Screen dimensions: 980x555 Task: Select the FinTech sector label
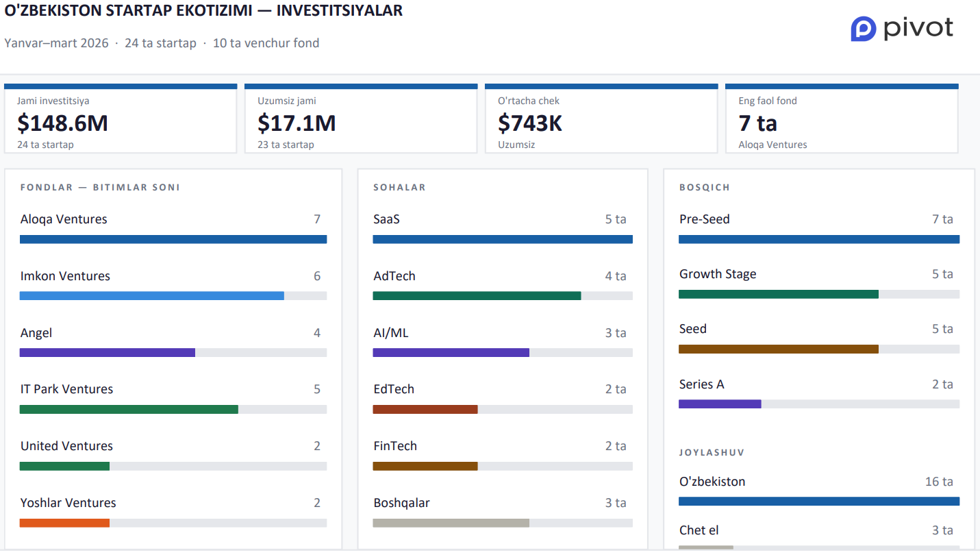(395, 446)
